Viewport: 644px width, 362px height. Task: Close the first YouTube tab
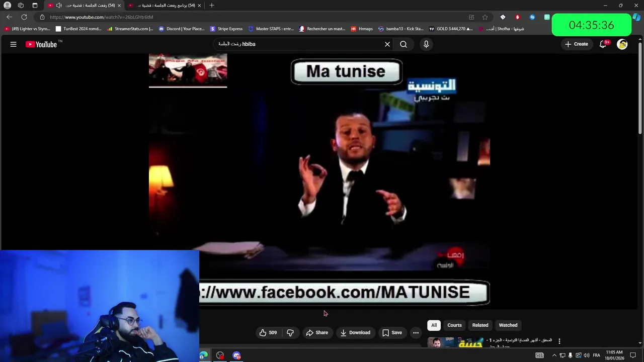tap(119, 6)
